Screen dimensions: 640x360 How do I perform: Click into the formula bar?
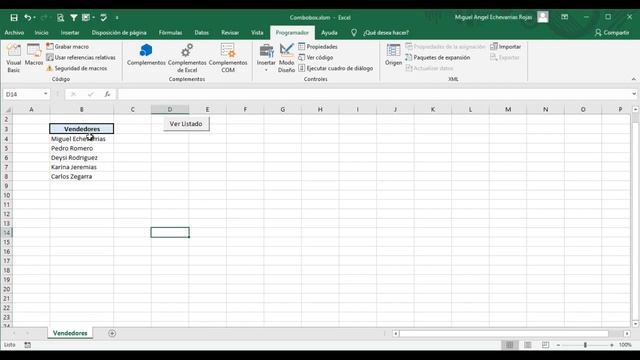373,94
